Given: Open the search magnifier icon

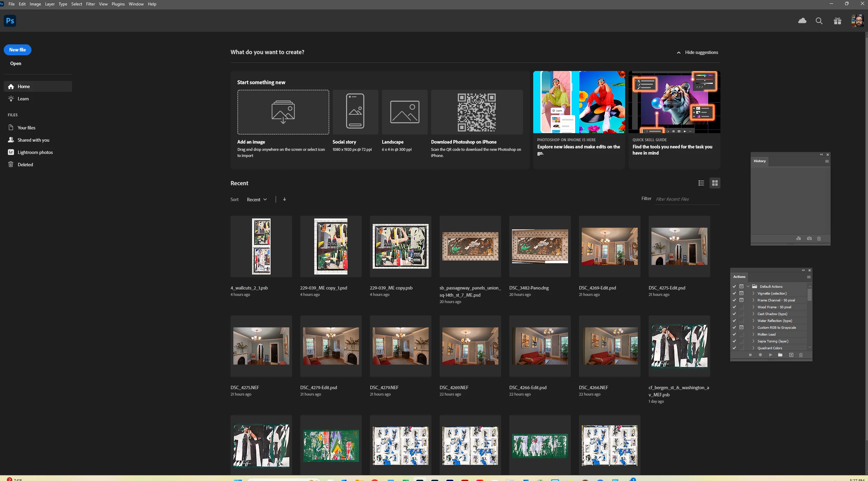Looking at the screenshot, I should (x=819, y=21).
